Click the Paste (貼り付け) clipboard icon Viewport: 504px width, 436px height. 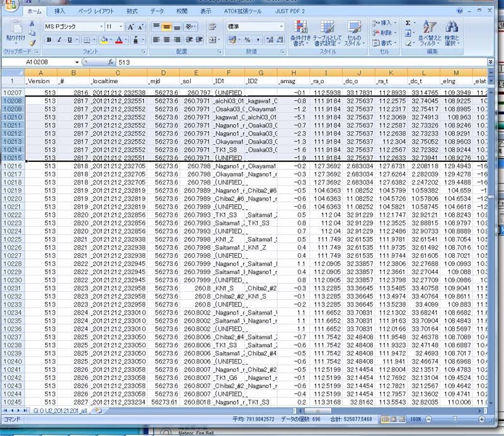coord(15,28)
